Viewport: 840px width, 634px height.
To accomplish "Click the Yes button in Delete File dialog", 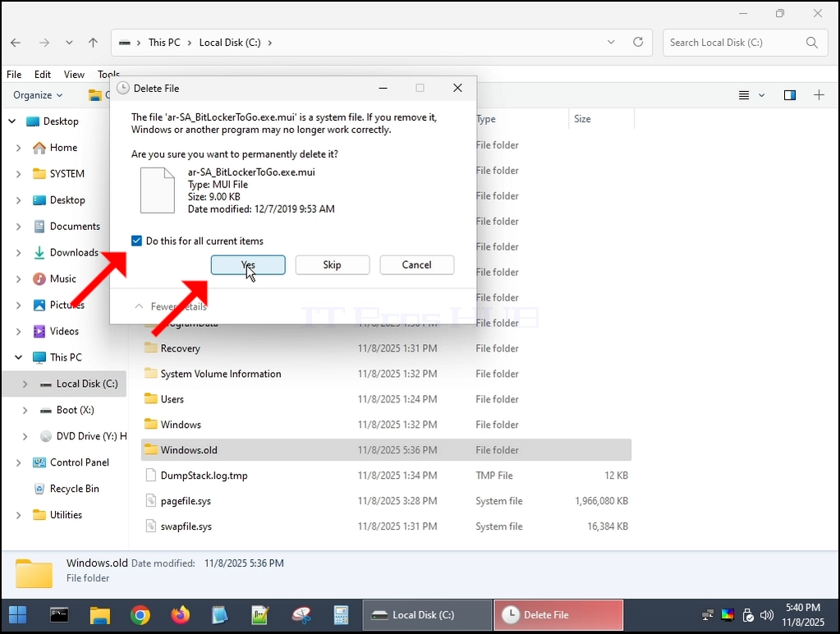I will (x=247, y=264).
